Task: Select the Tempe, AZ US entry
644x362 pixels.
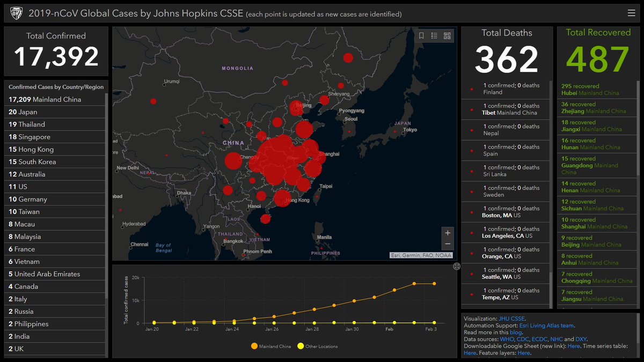Action: click(505, 294)
